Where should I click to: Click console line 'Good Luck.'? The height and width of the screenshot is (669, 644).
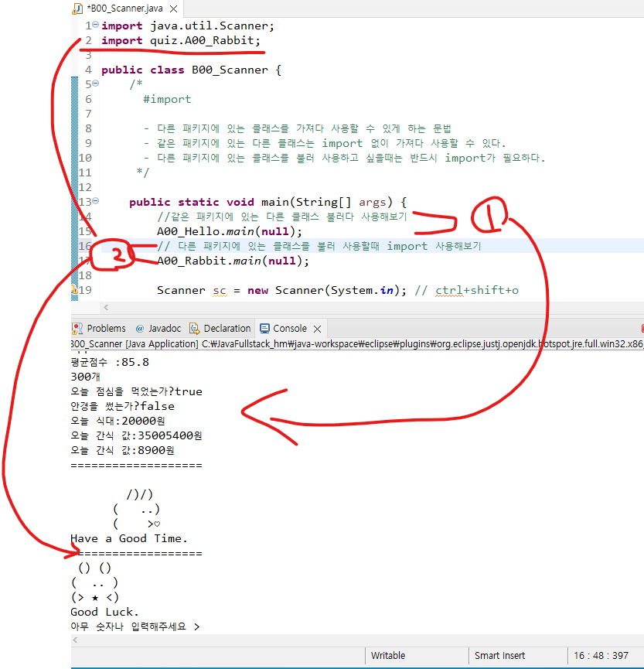pyautogui.click(x=105, y=613)
